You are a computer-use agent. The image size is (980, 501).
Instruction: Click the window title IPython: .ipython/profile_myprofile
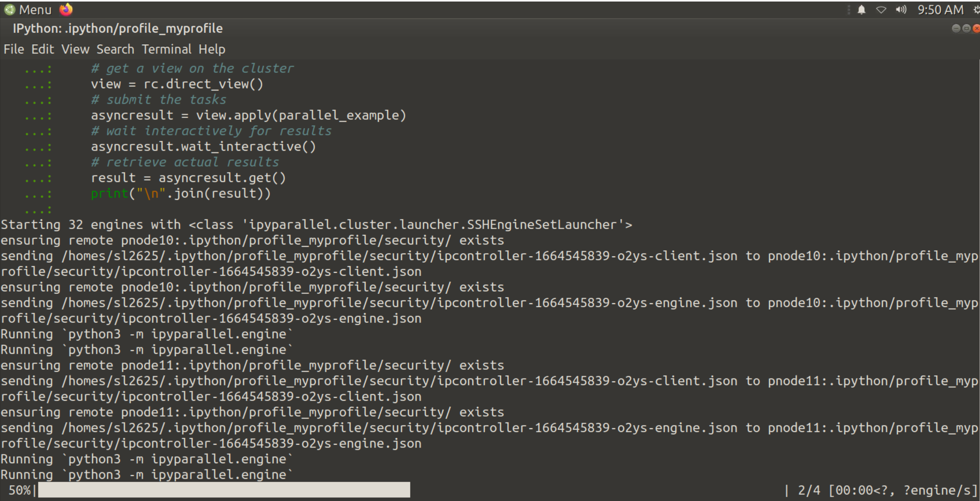(118, 29)
